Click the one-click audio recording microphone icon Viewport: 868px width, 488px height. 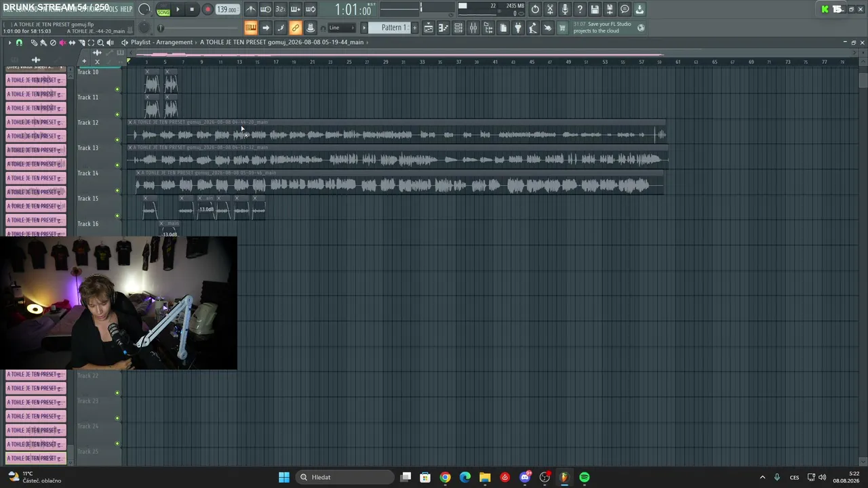[x=565, y=9]
